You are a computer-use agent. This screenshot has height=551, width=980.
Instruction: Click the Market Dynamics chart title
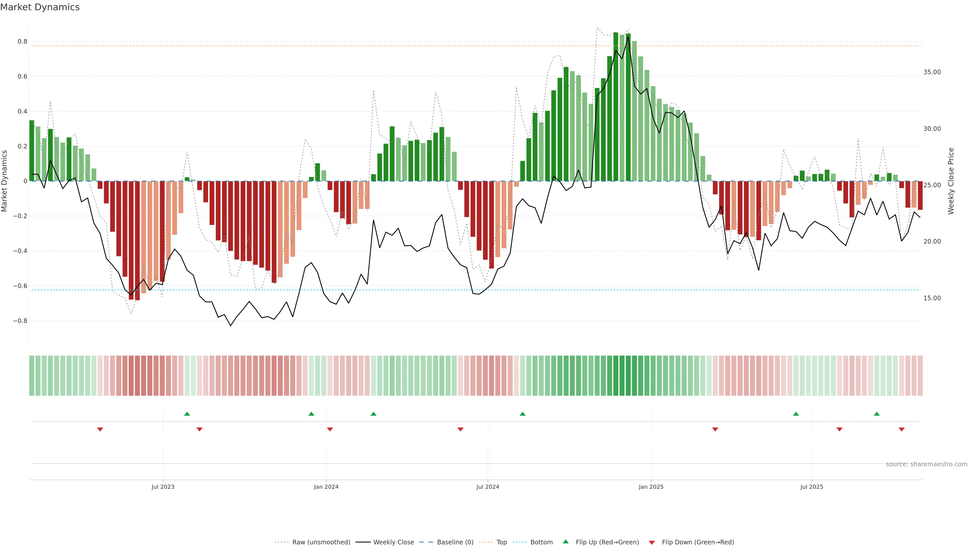(x=40, y=7)
